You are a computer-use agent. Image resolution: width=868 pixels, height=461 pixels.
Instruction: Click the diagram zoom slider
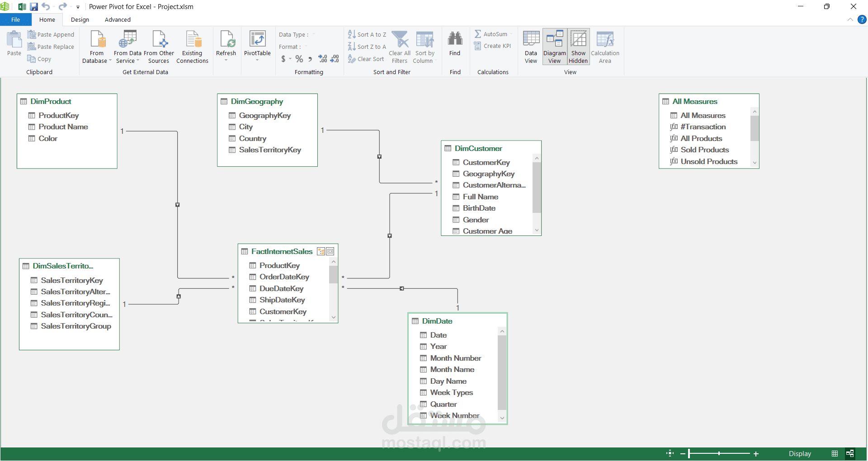coord(719,453)
